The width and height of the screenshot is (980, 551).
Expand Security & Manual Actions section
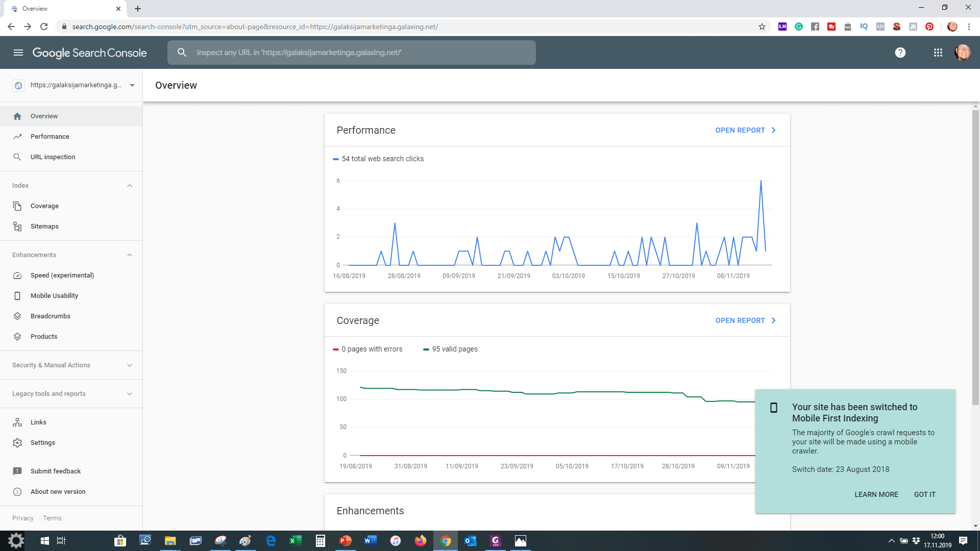tap(130, 365)
